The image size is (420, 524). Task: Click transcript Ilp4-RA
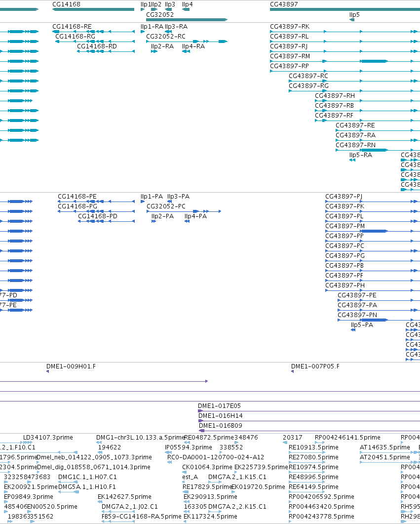(193, 46)
